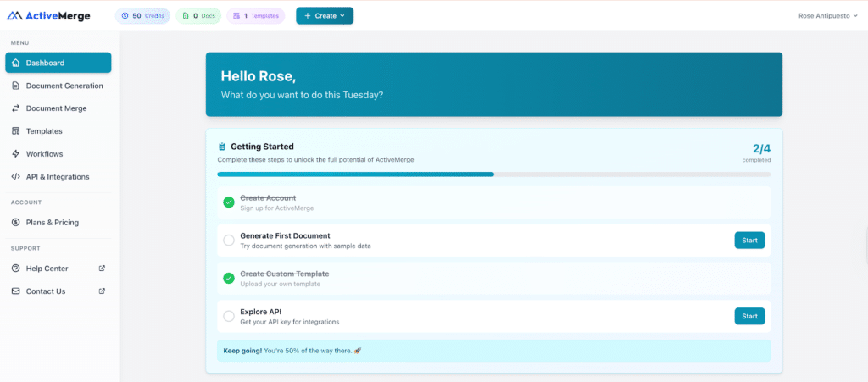Image resolution: width=868 pixels, height=382 pixels.
Task: Open Help Center external link icon
Action: click(102, 269)
